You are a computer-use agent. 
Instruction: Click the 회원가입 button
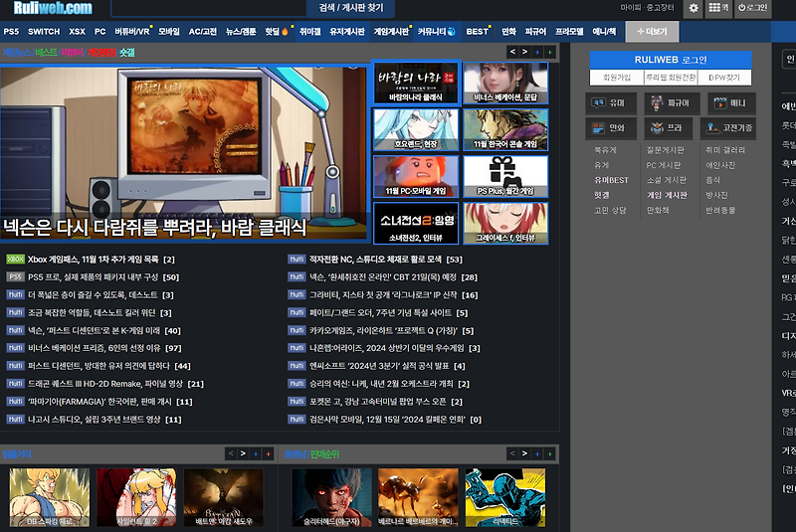coord(617,78)
